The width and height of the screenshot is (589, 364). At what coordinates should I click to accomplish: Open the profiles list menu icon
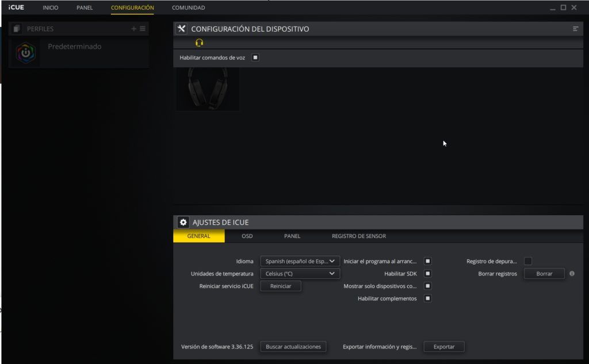[x=143, y=29]
